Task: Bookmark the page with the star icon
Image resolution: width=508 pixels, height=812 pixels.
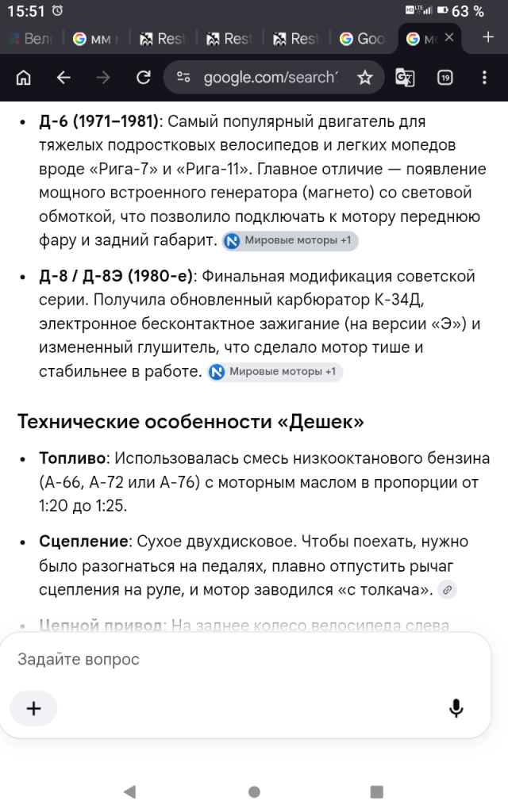Action: 365,78
